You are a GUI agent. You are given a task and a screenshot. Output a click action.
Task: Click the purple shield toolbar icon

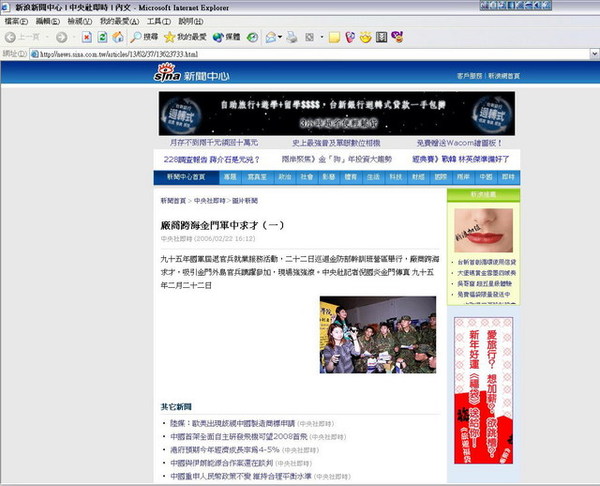(x=350, y=37)
